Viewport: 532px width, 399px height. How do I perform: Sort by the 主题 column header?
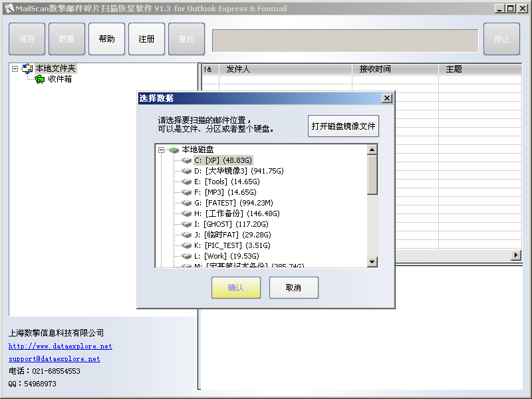pos(480,69)
